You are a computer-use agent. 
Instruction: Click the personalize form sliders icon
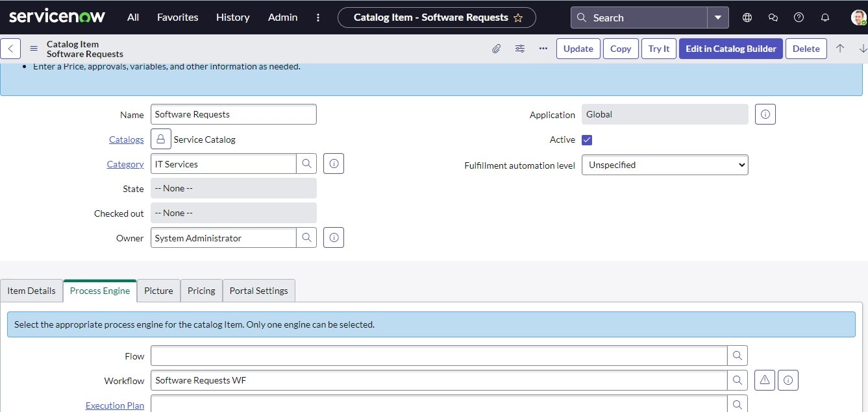pyautogui.click(x=519, y=49)
